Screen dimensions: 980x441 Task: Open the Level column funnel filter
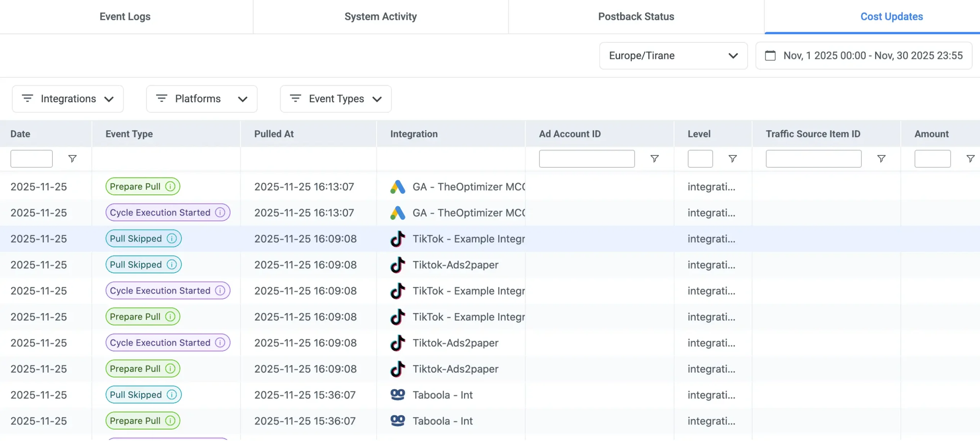733,158
